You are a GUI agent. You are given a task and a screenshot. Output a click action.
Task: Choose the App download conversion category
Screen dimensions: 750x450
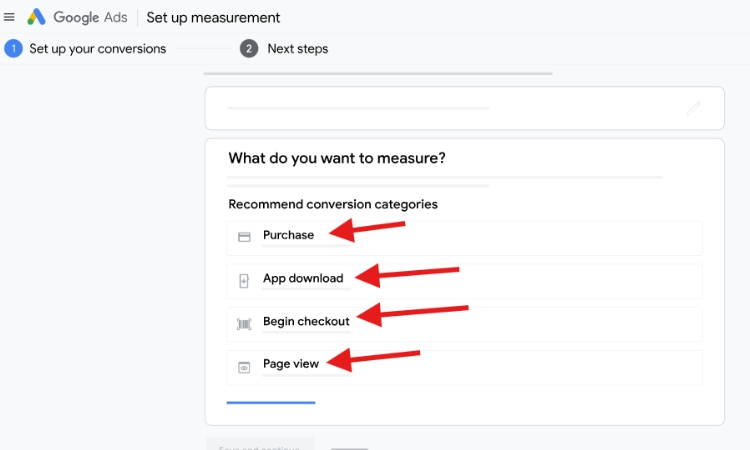click(x=464, y=281)
